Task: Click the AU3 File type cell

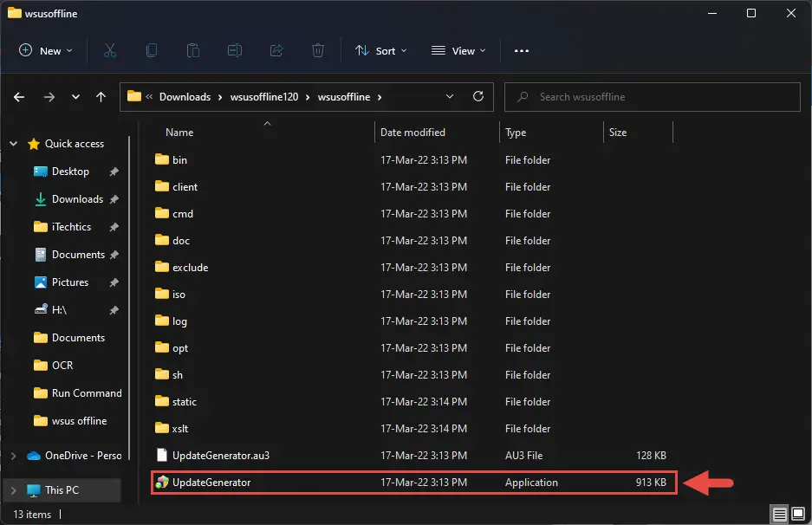Action: 523,456
